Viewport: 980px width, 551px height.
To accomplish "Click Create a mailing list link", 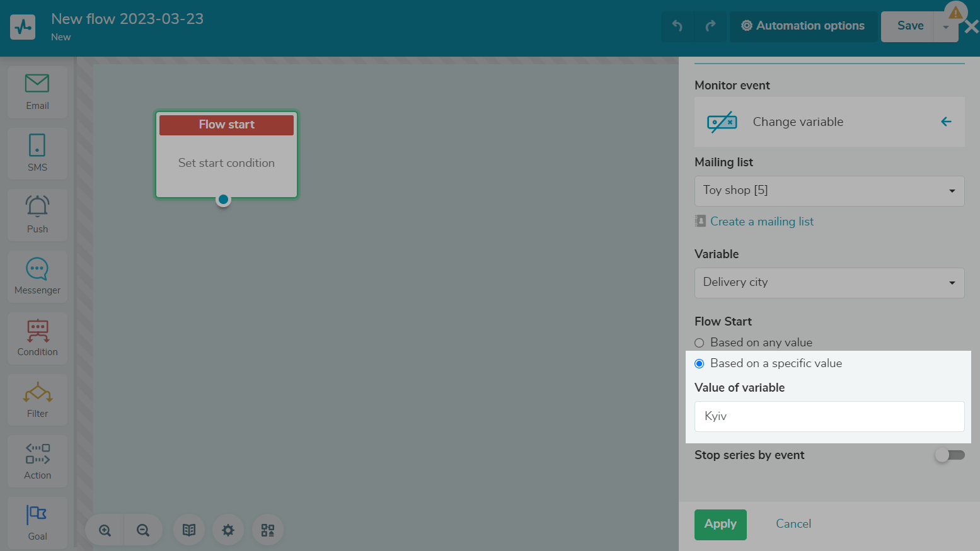I will pyautogui.click(x=762, y=222).
